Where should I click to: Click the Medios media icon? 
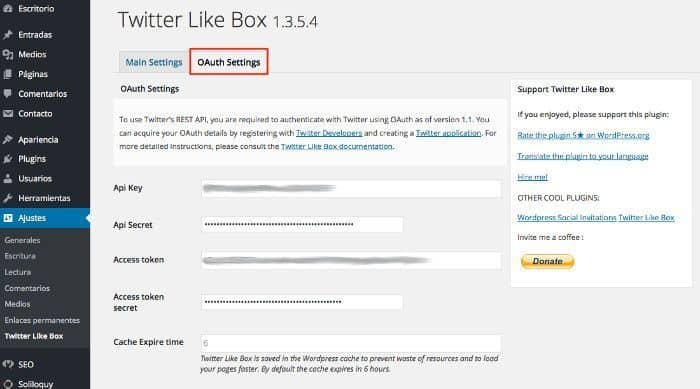[8, 54]
